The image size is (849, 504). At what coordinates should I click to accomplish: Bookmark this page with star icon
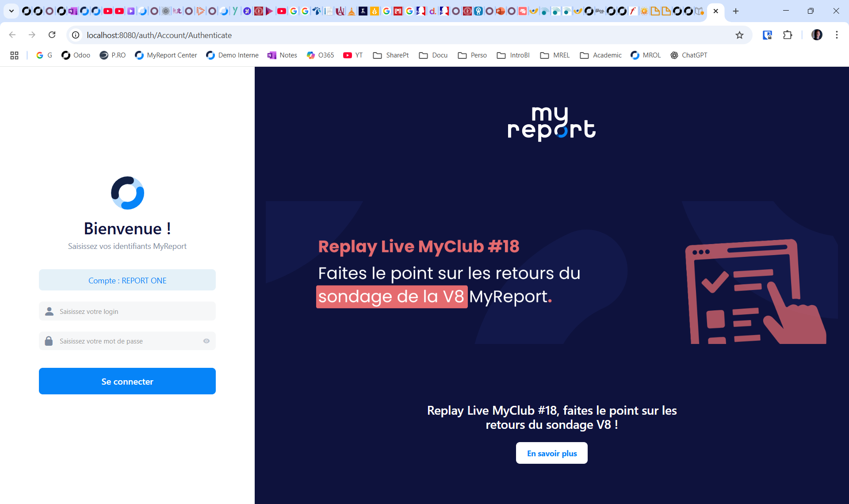tap(739, 35)
